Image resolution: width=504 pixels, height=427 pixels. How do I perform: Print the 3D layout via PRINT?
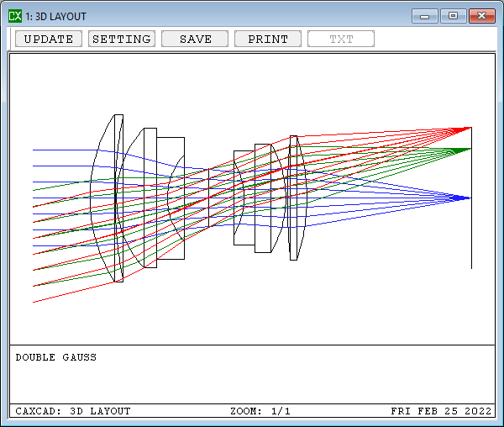pyautogui.click(x=268, y=39)
